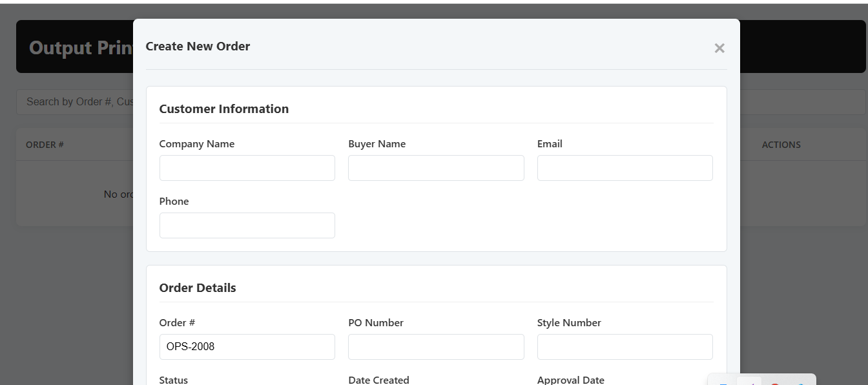Close the Create New Order dialog

pyautogui.click(x=719, y=48)
